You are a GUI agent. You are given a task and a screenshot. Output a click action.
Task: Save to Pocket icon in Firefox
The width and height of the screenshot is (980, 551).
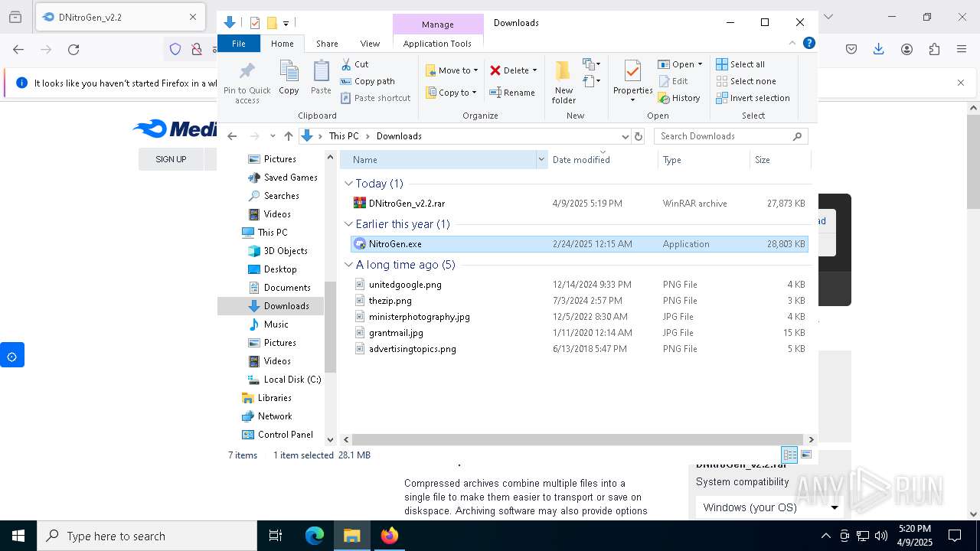point(851,49)
